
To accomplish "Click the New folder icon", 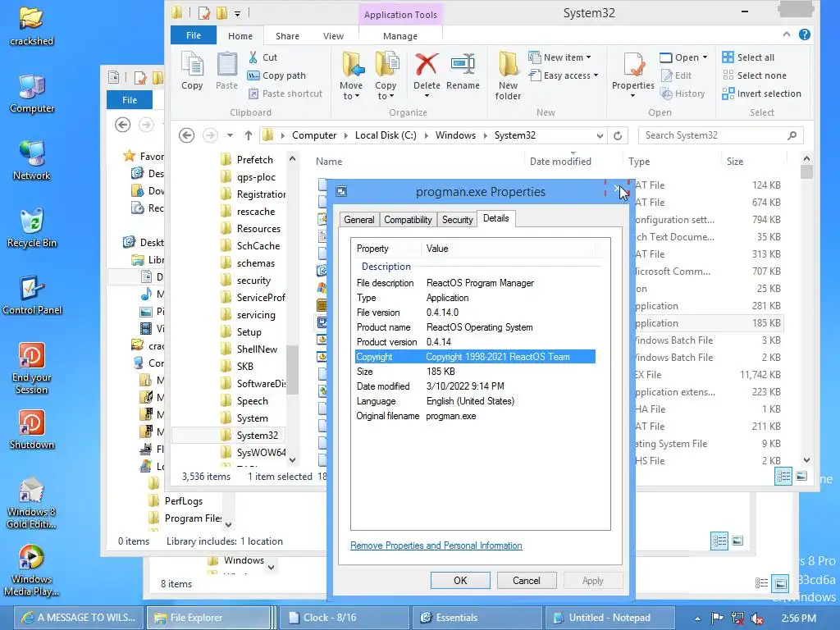I will coord(508,64).
